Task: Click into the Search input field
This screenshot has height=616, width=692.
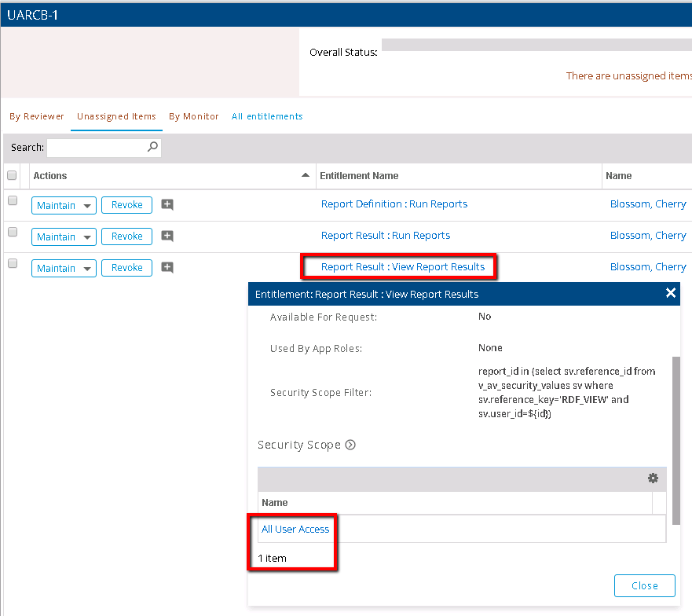Action: (x=96, y=148)
